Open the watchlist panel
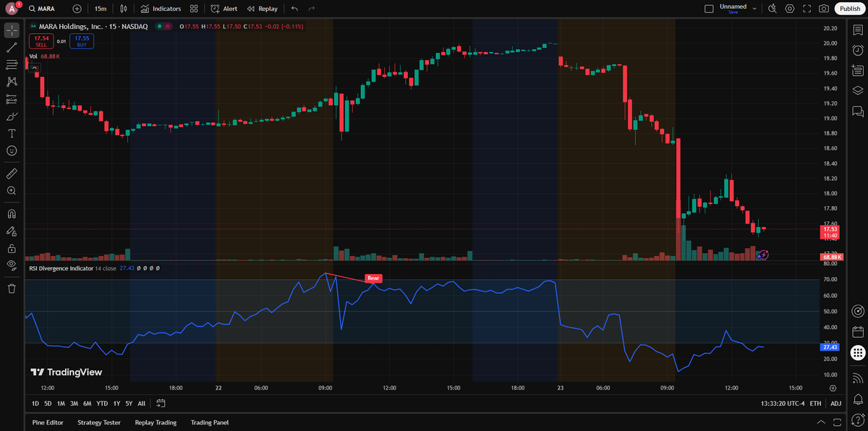Screen dimensions: 868x431 tap(858, 30)
